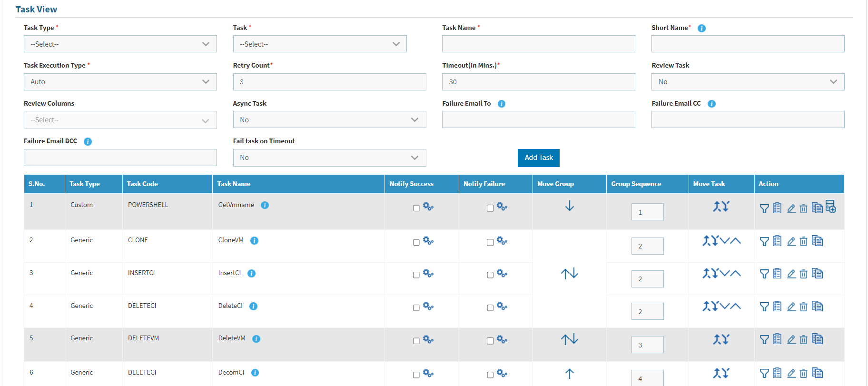Image resolution: width=868 pixels, height=386 pixels.
Task: Click the Failure Email BCC field
Action: click(120, 158)
